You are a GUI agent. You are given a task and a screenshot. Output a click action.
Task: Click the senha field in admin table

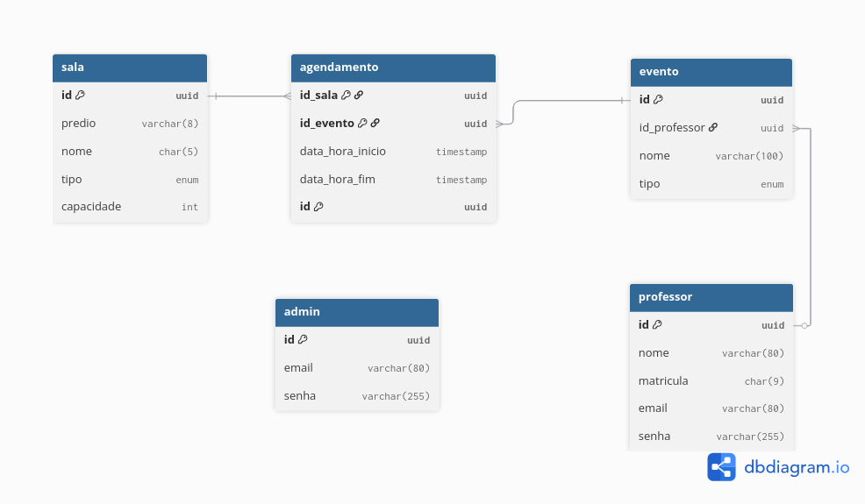pyautogui.click(x=356, y=396)
